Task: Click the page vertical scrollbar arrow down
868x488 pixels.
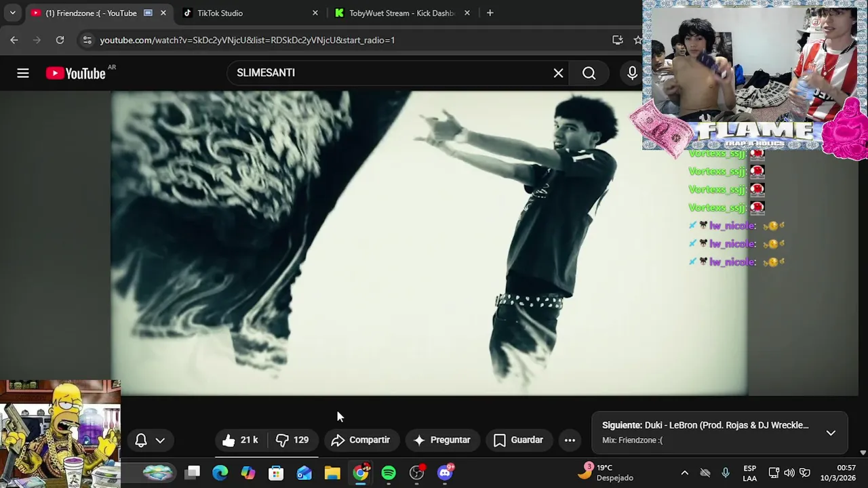Action: [863, 452]
